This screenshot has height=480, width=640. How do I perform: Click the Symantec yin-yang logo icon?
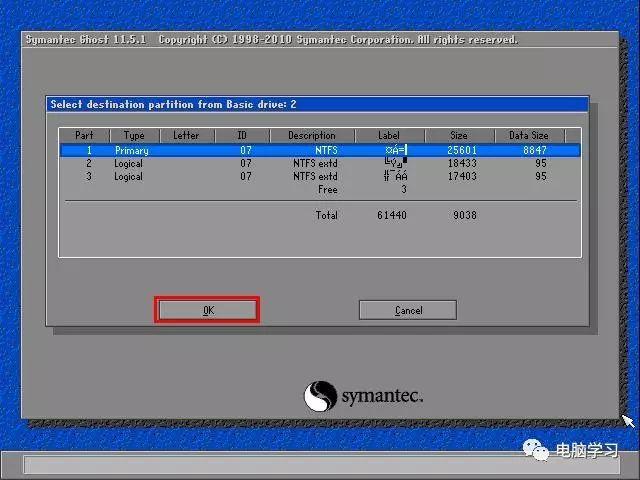[x=319, y=395]
